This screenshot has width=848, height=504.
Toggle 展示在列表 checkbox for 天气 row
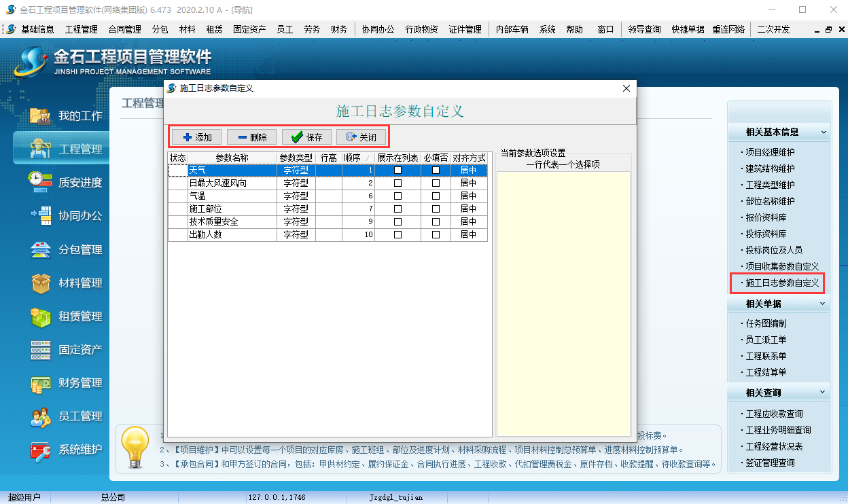[x=398, y=170]
